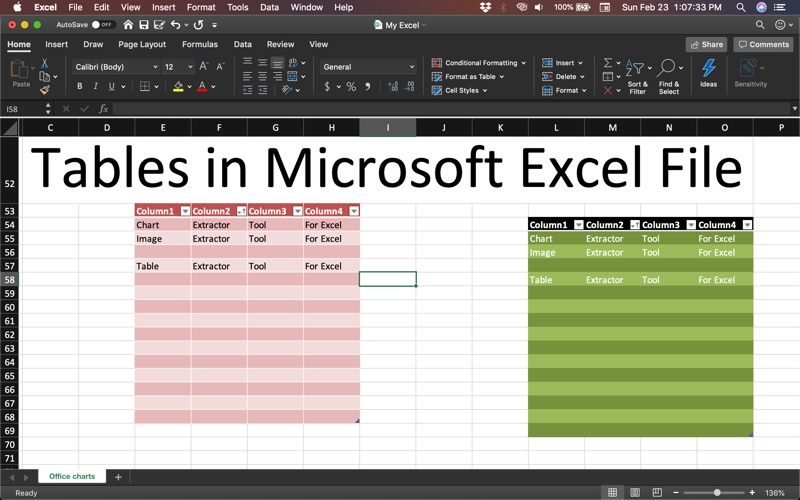Viewport: 800px width, 500px height.
Task: Click the Home icon in the title bar
Action: [128, 24]
